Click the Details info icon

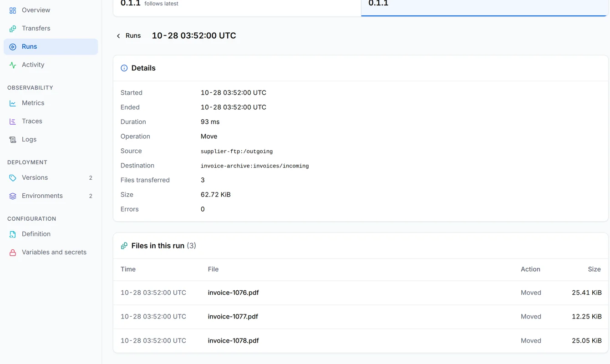point(124,68)
